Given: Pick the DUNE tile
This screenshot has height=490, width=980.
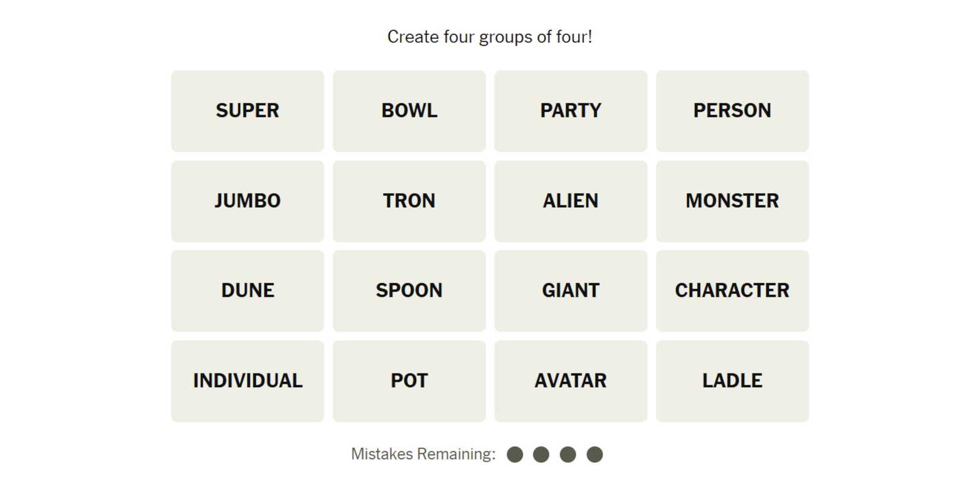Looking at the screenshot, I should [247, 290].
